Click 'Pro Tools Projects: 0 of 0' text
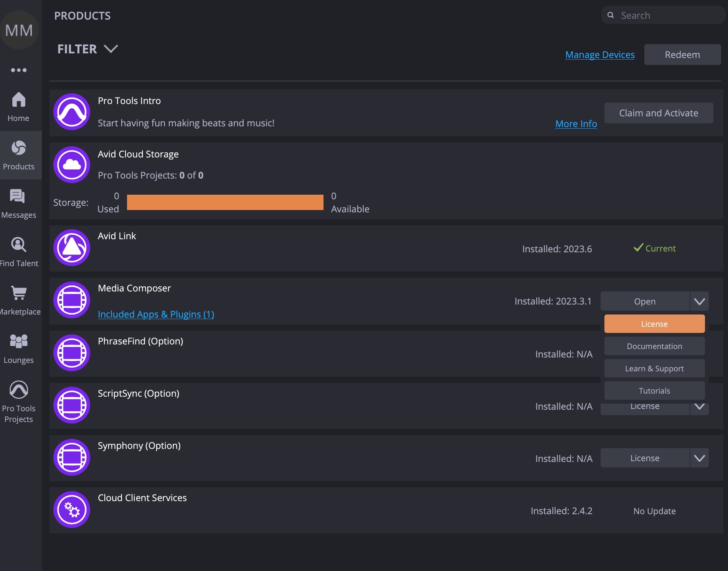This screenshot has width=728, height=571. tap(150, 175)
